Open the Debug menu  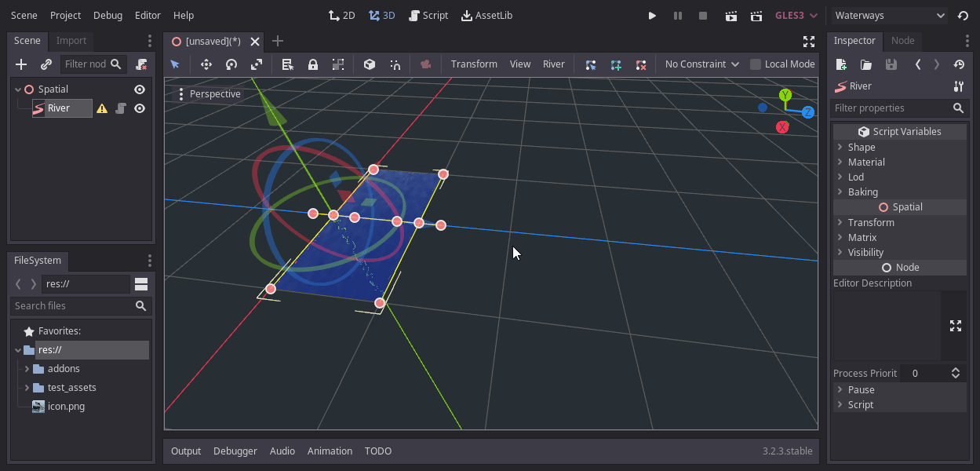tap(107, 16)
